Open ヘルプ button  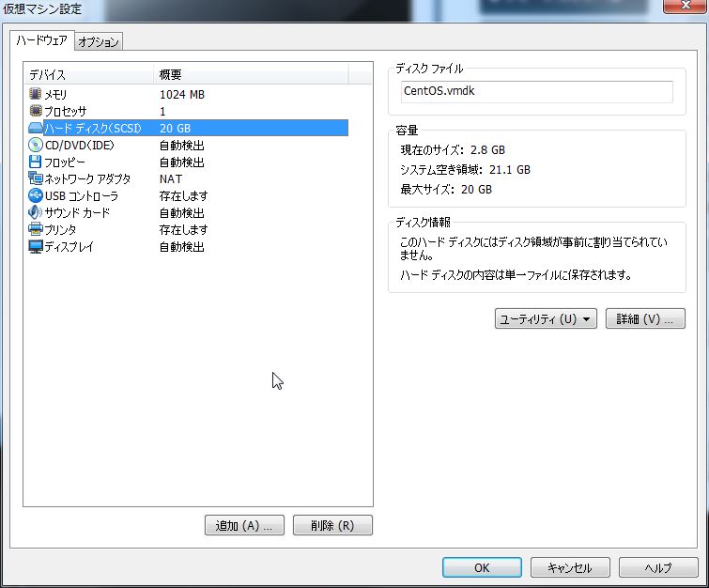[x=658, y=567]
